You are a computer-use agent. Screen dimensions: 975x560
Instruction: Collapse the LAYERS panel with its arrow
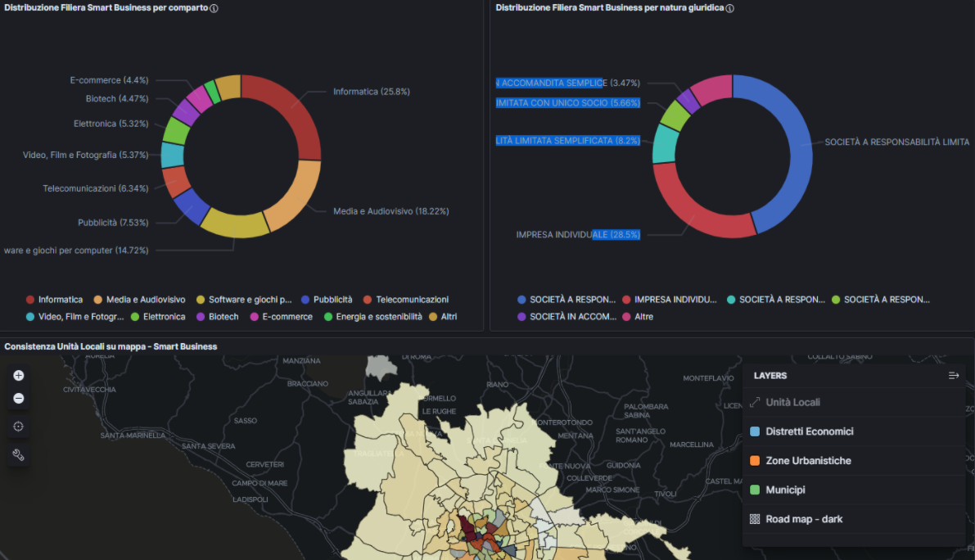point(953,375)
